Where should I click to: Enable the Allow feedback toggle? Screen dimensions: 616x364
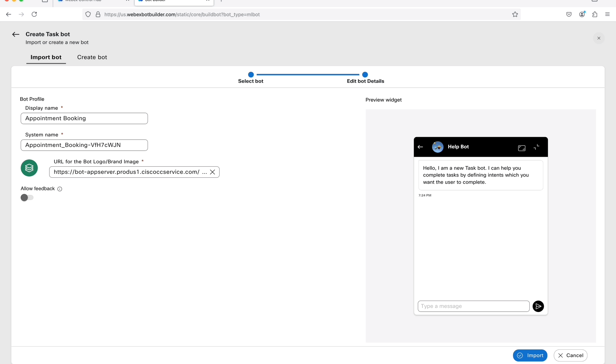tap(27, 198)
